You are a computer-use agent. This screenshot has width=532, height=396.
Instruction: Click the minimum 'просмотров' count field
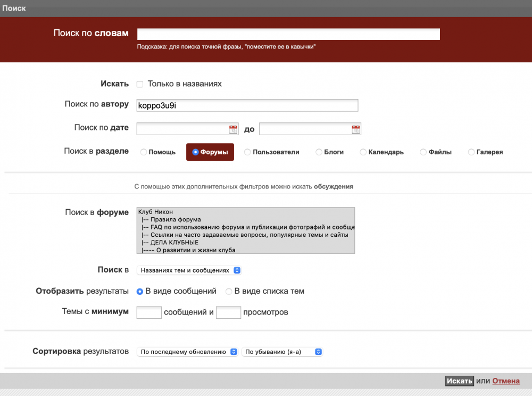(228, 312)
